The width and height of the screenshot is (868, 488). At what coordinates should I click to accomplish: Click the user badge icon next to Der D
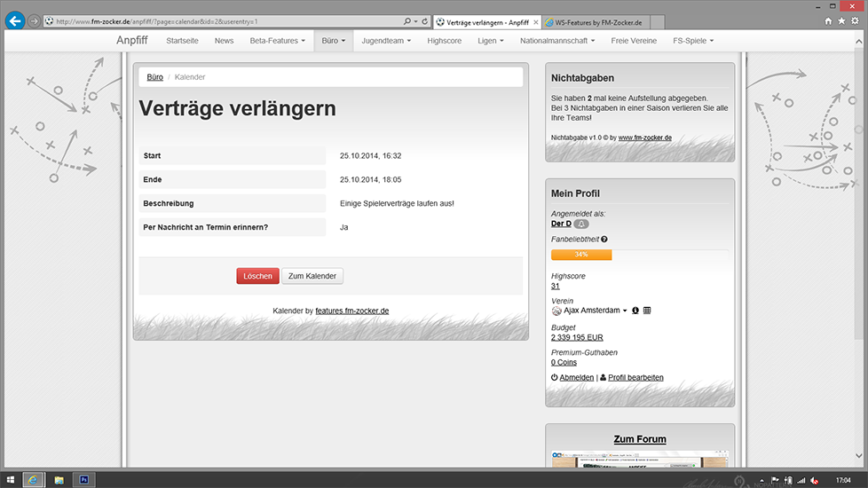(x=582, y=224)
